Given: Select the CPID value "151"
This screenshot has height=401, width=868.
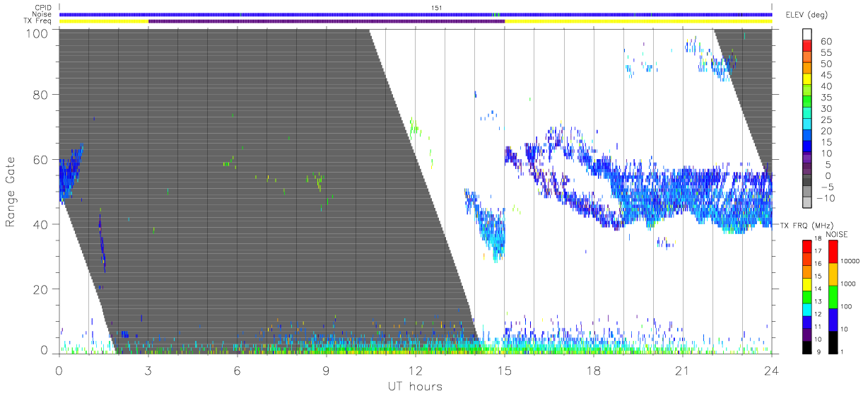Looking at the screenshot, I should [x=437, y=8].
